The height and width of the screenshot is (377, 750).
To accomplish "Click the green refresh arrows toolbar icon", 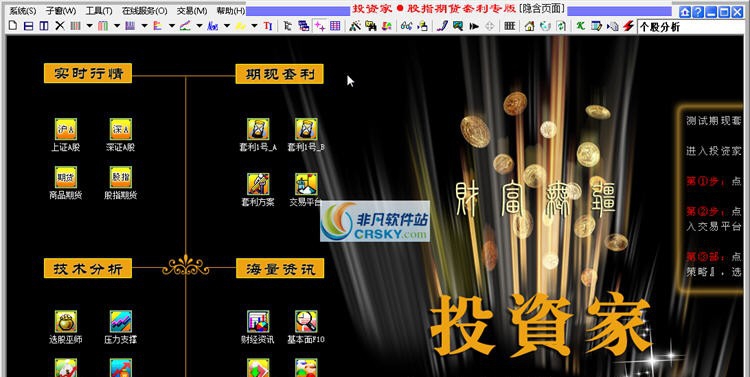I will point(561,26).
